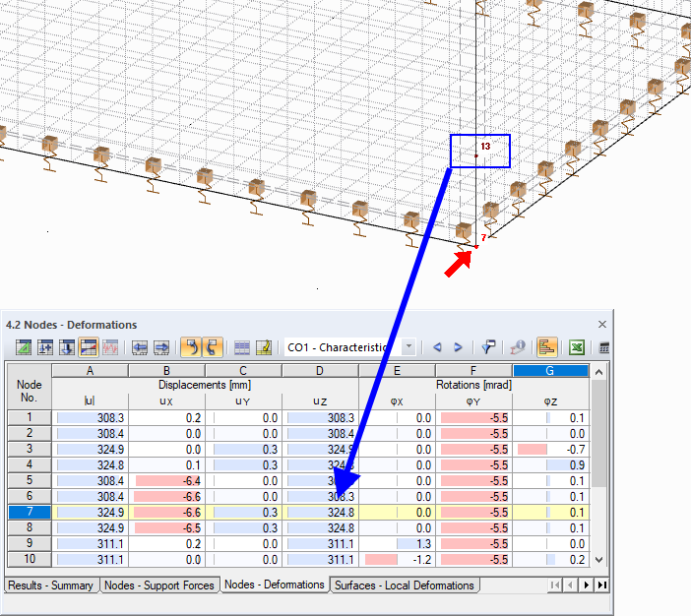Select the Nodes - Deformations tab
Image resolution: width=691 pixels, height=616 pixels.
click(x=275, y=585)
